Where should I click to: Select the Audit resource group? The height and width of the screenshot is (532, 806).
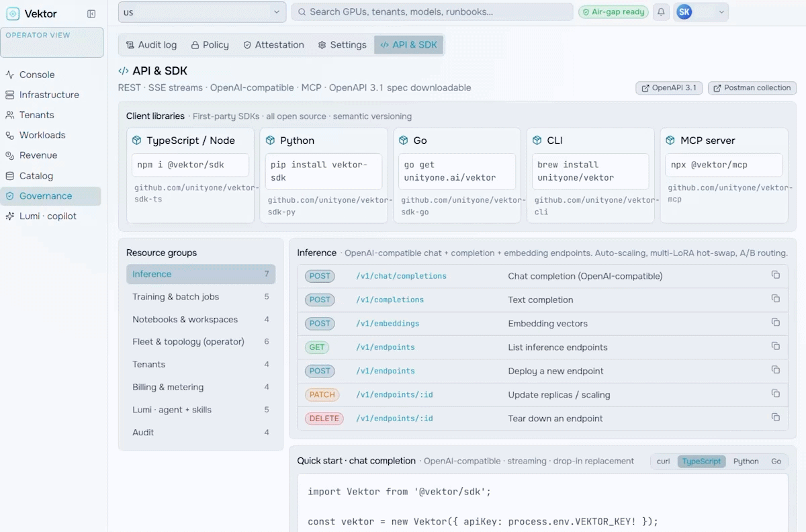[201, 433]
